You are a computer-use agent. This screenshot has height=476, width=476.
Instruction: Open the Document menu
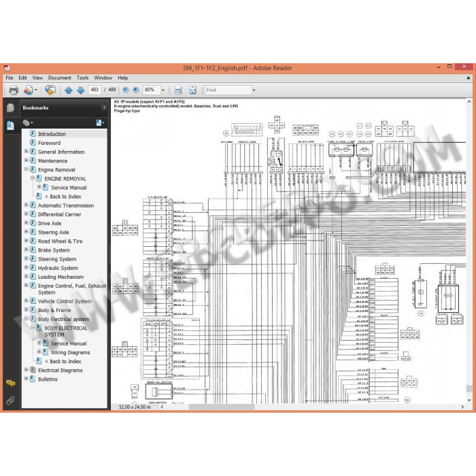60,78
